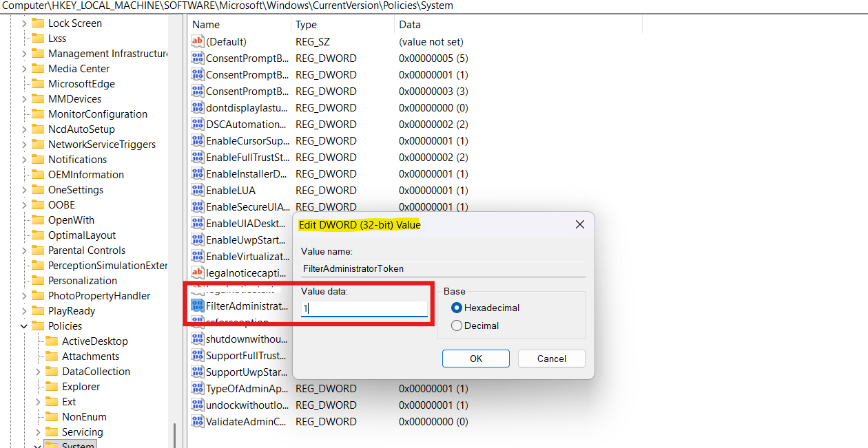This screenshot has width=868, height=448.
Task: Click the ab string icon next to legalnoticecaption
Action: point(197,273)
